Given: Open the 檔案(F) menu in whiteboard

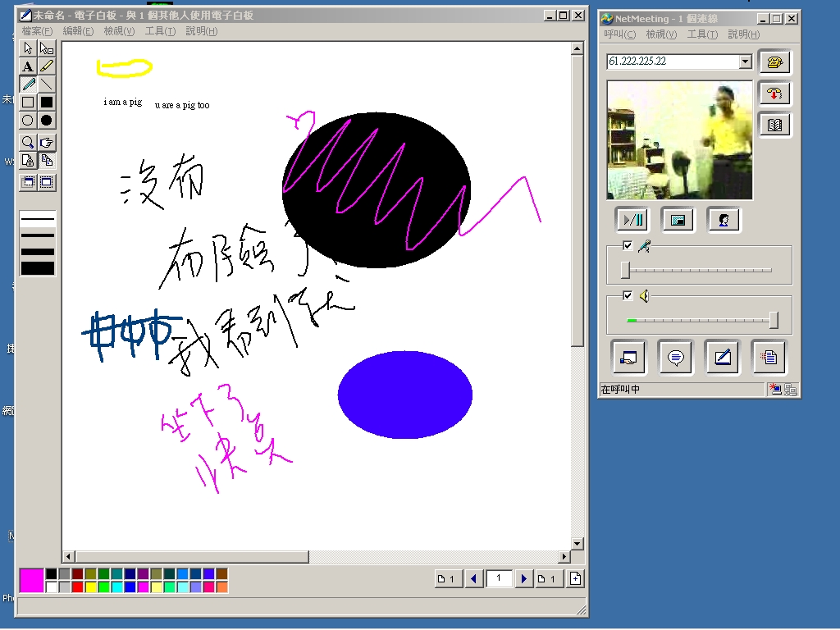Looking at the screenshot, I should tap(37, 31).
